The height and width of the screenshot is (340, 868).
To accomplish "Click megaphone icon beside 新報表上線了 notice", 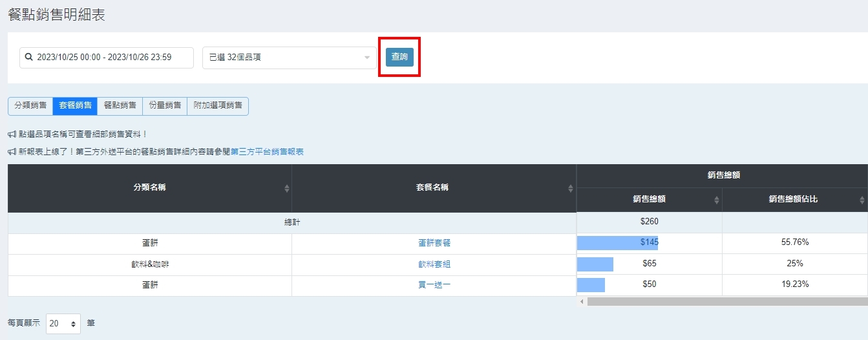I will 12,152.
